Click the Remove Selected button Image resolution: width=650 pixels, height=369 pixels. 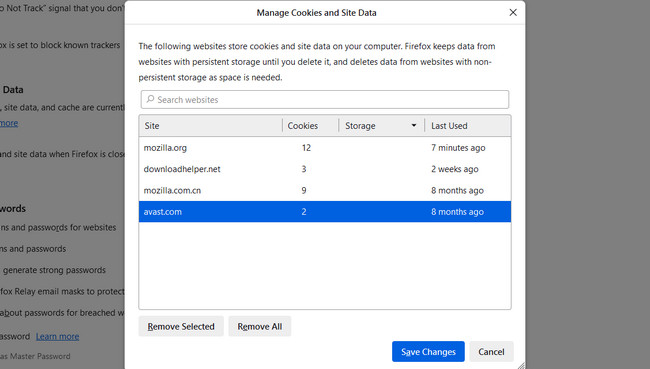click(181, 326)
